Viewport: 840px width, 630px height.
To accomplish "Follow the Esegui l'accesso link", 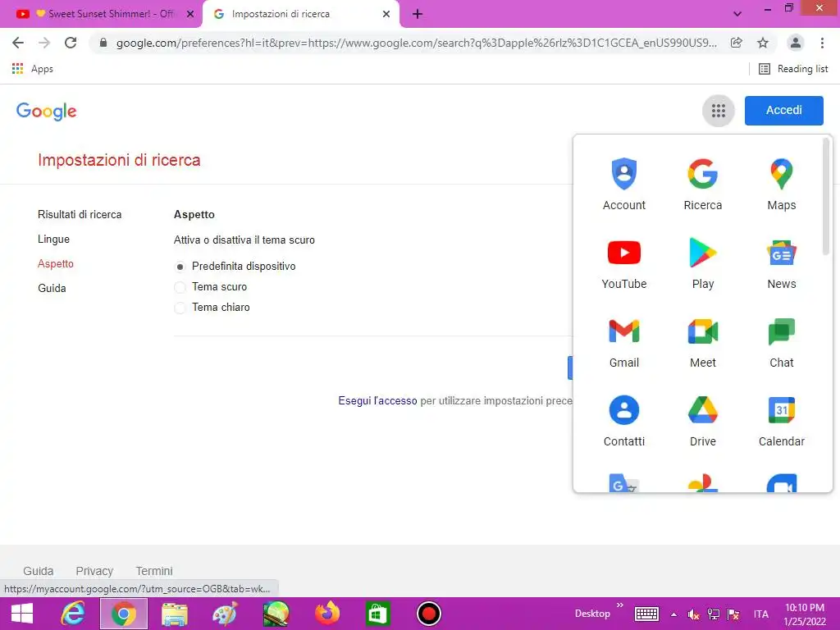I will pos(377,400).
